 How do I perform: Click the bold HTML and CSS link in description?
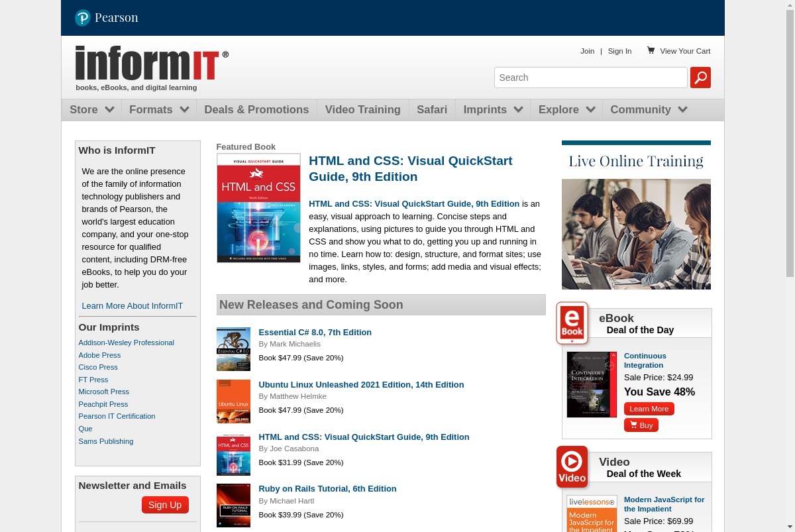(414, 204)
